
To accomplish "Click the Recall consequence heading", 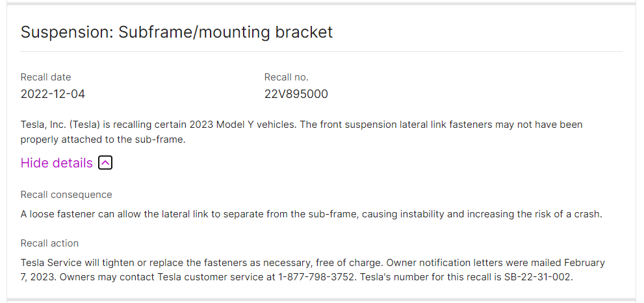I will point(66,195).
